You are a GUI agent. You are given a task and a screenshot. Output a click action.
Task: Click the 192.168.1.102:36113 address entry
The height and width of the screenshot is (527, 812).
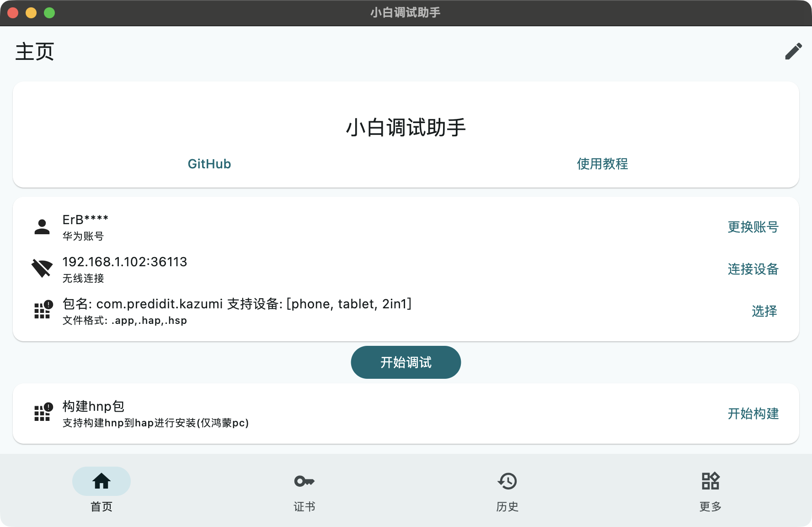pos(125,262)
